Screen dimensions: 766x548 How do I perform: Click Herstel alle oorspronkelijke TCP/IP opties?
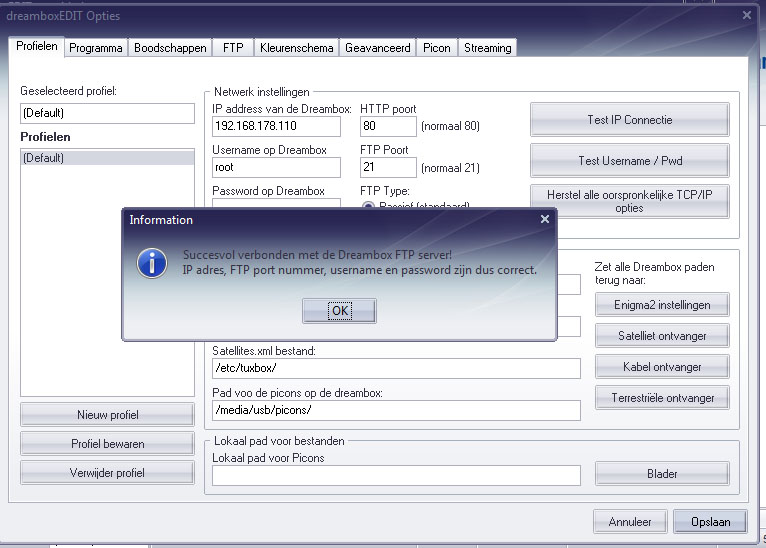(x=630, y=201)
